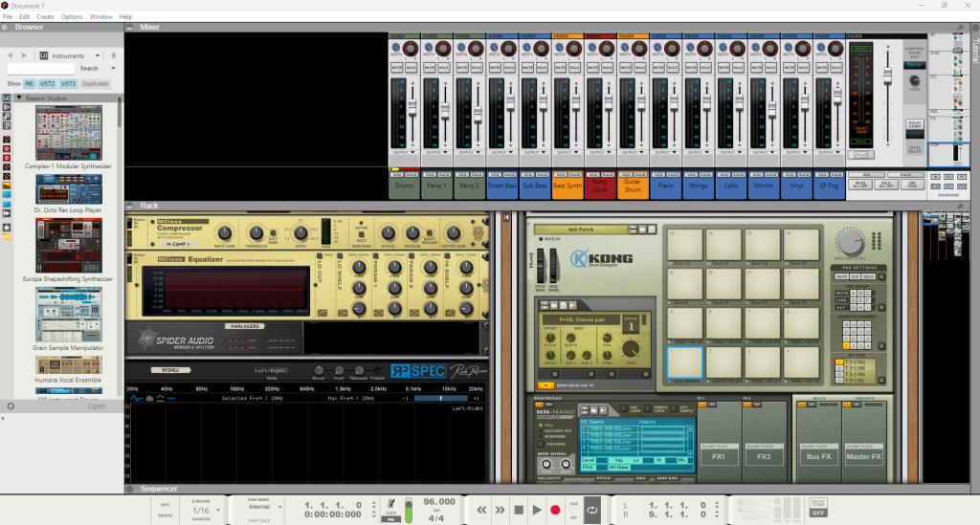Click the Drums channel fader handle
The height and width of the screenshot is (525, 980).
(x=412, y=107)
